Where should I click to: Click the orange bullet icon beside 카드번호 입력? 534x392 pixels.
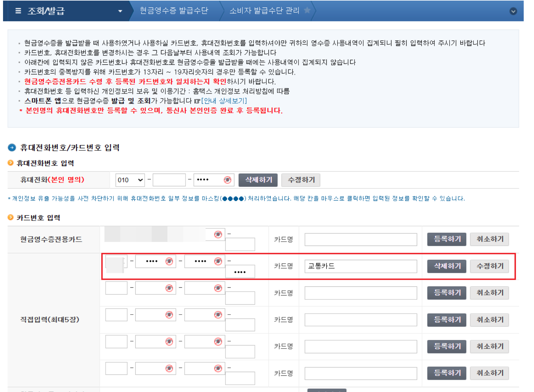11,217
